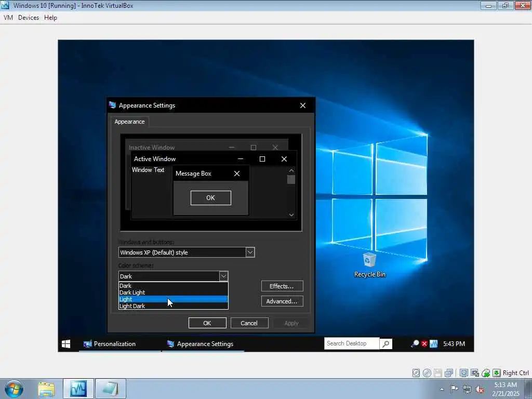Click the VirtualBox mouse integration status icon
The height and width of the screenshot is (399, 532).
coord(486,373)
